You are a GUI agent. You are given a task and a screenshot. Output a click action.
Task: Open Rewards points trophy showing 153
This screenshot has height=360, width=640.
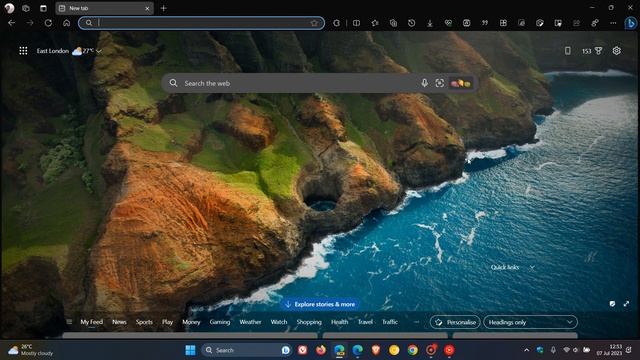[592, 51]
